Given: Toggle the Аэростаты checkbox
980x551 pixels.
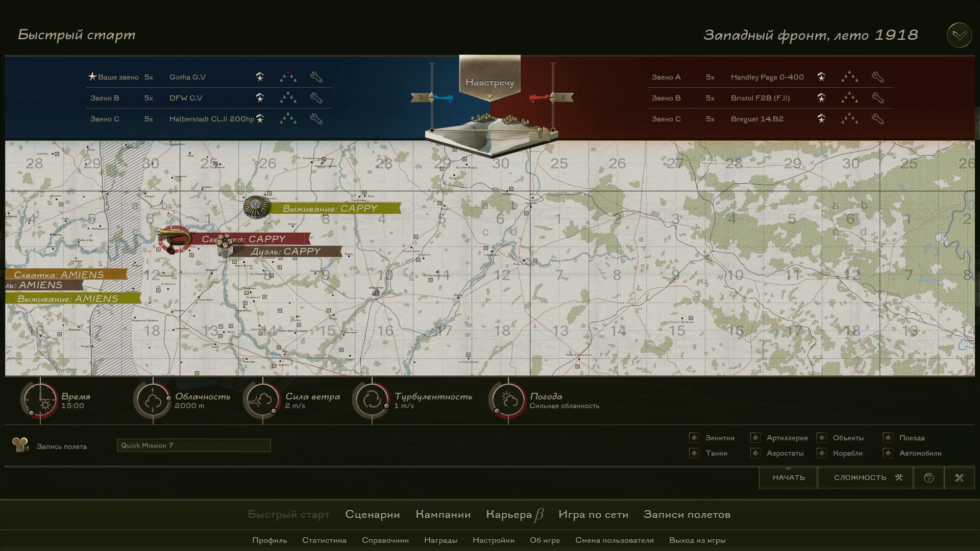Looking at the screenshot, I should pos(755,453).
